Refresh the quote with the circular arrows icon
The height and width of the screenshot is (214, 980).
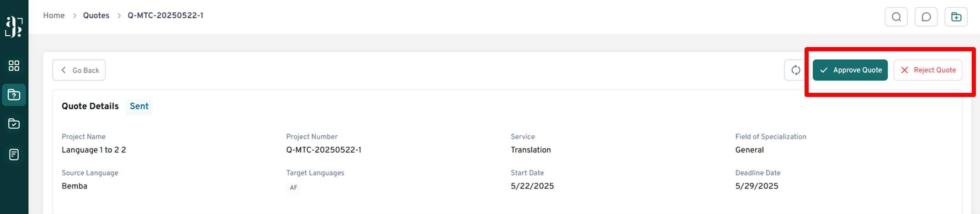point(795,70)
